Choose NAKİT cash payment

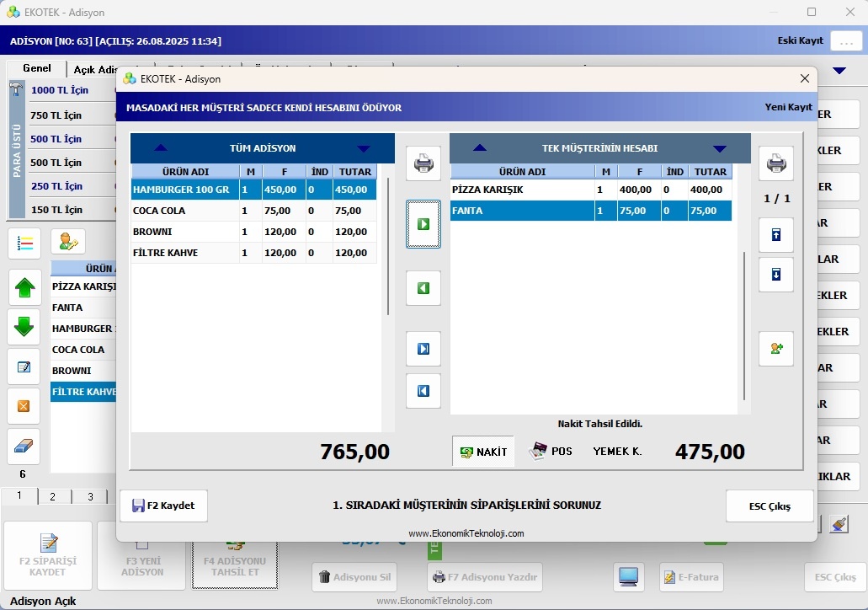click(483, 452)
